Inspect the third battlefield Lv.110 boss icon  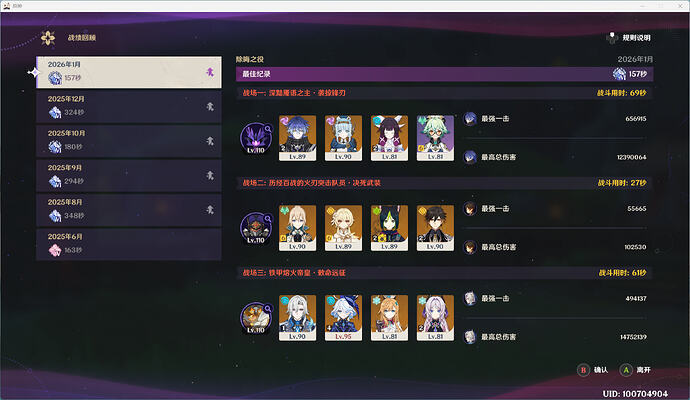(x=256, y=318)
